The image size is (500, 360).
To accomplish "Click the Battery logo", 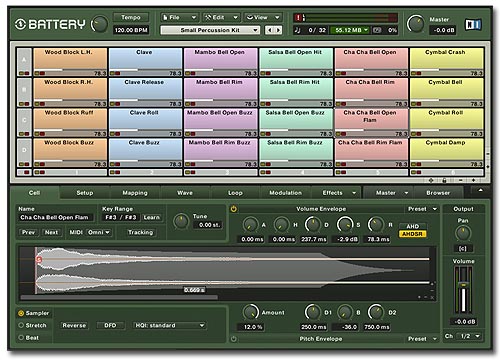I will [50, 24].
